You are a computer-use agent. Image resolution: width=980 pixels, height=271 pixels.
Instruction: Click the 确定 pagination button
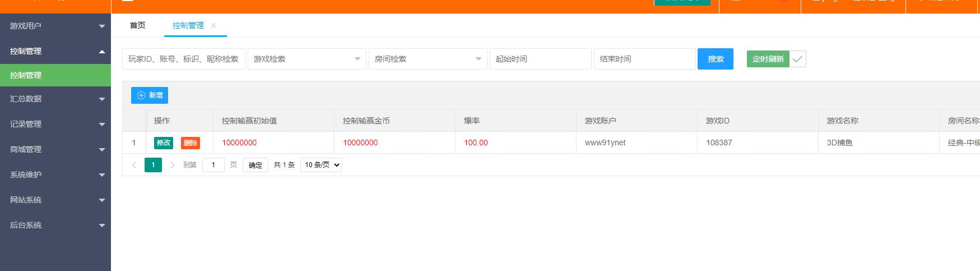point(256,165)
